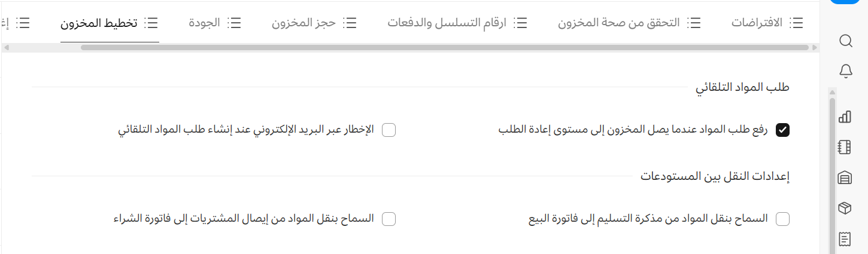Click the bar chart icon in sidebar

845,117
